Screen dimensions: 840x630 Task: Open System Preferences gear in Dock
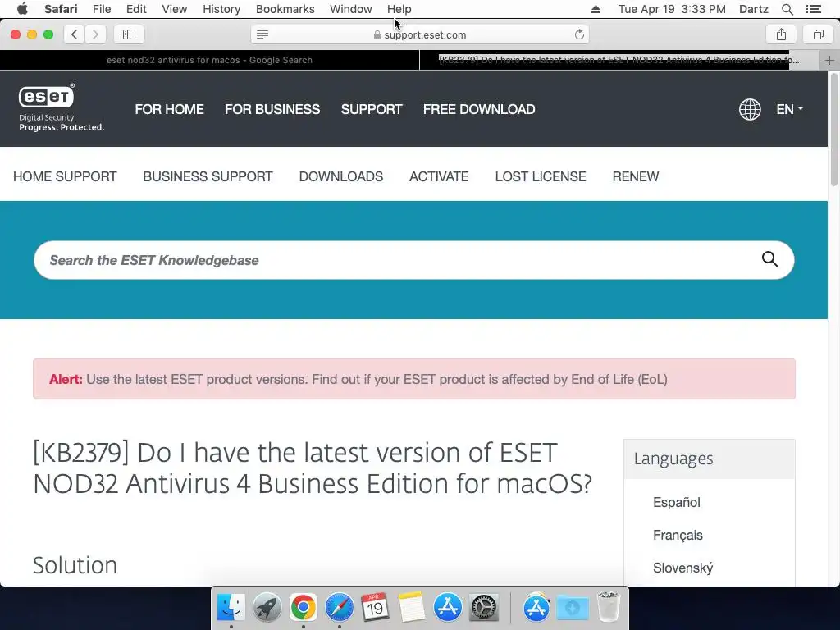coord(484,607)
